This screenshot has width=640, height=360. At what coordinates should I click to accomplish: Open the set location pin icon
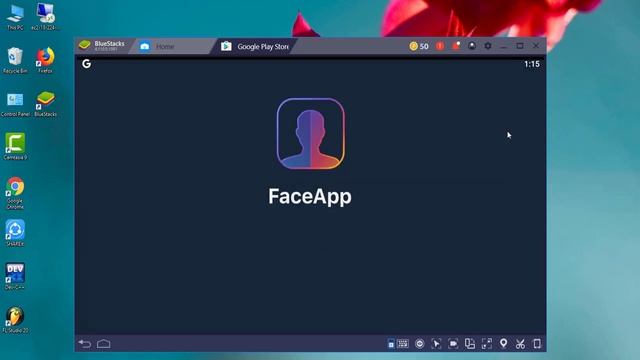point(504,344)
